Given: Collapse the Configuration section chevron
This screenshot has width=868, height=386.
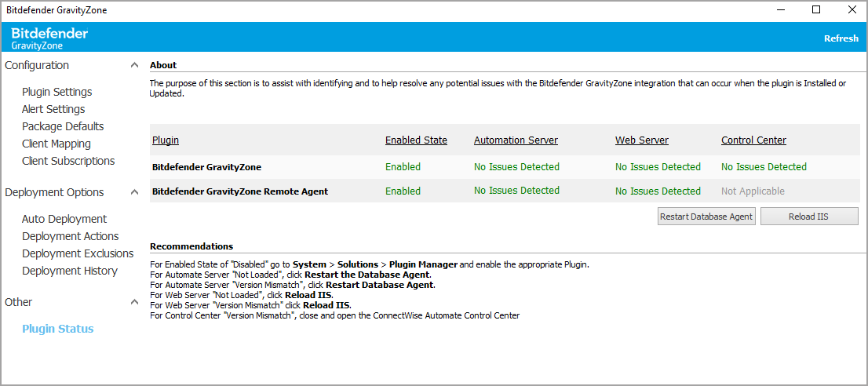Looking at the screenshot, I should click(134, 66).
